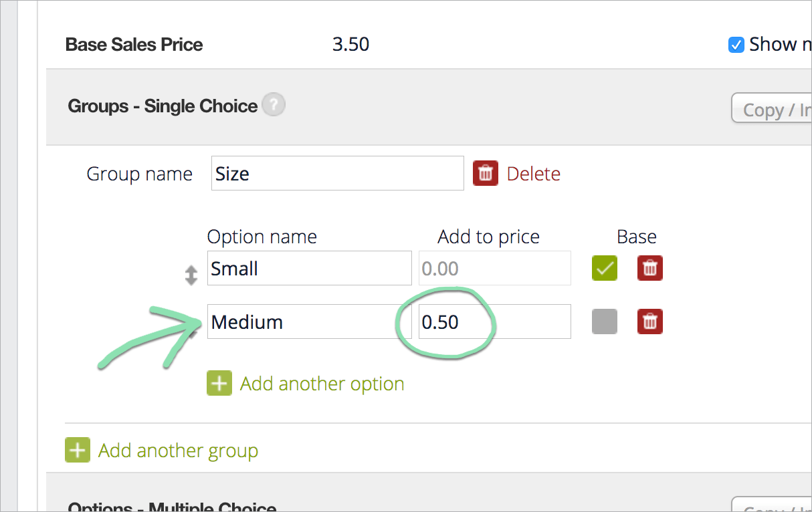Click the disabled 0.00 price field for Small

pyautogui.click(x=495, y=268)
